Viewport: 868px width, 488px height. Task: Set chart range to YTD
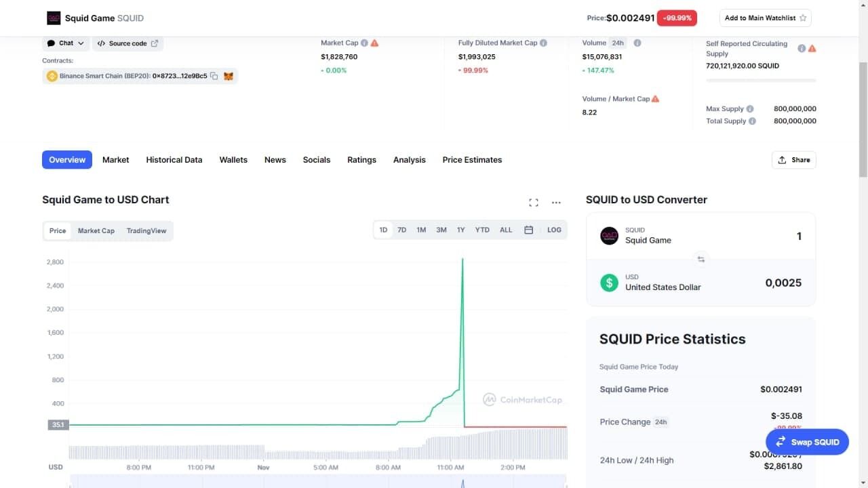coord(482,230)
